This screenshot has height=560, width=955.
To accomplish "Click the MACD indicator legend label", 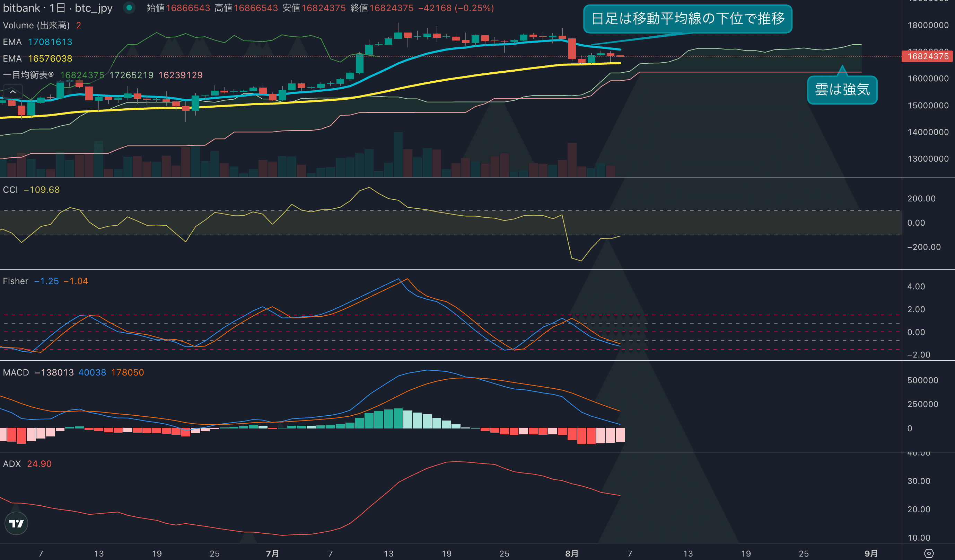I will 16,372.
